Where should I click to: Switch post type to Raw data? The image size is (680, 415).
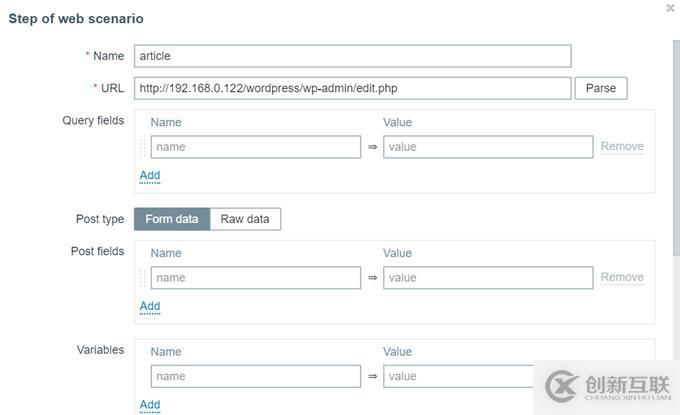point(246,219)
